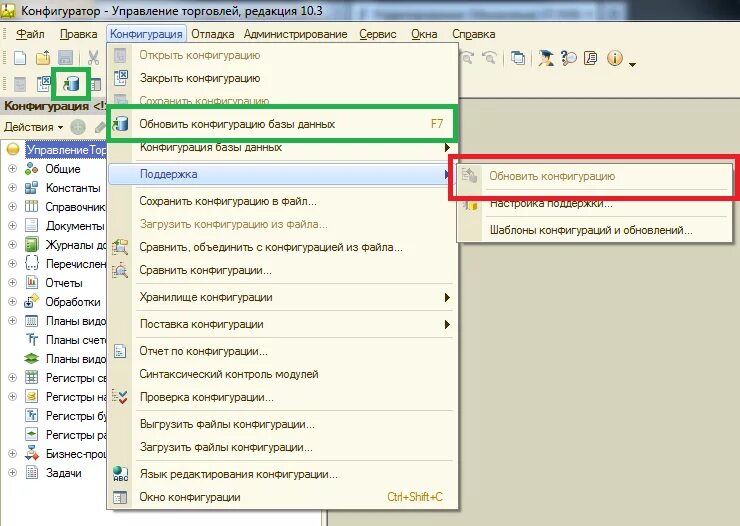
Task: Click the green Журналы документов icon
Action: 32,244
